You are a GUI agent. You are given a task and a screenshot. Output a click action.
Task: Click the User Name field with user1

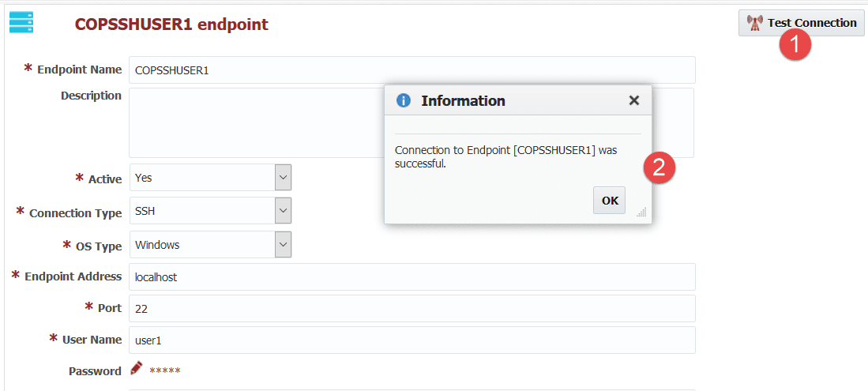(x=411, y=340)
